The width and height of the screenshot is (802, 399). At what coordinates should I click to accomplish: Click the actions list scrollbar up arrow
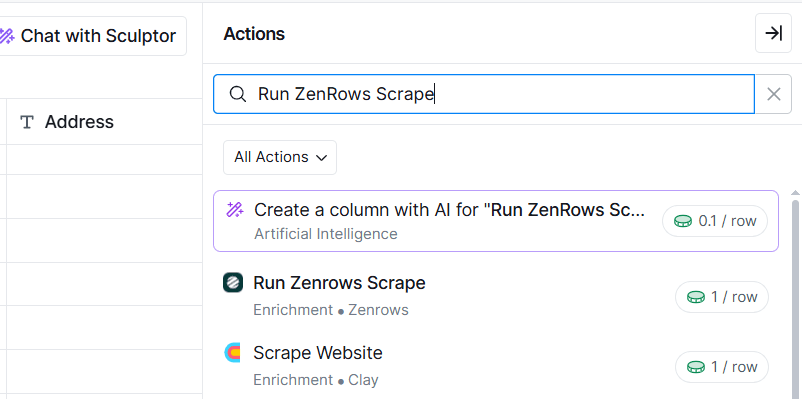(795, 193)
